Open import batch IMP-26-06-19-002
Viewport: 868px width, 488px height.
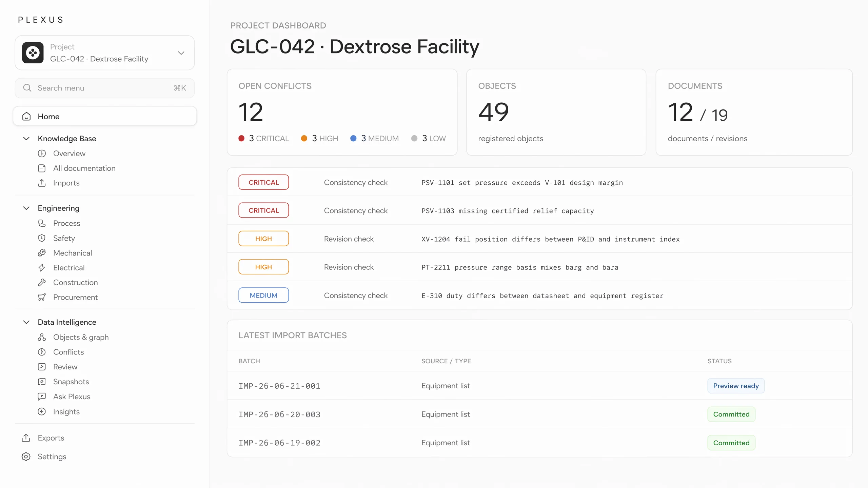279,443
